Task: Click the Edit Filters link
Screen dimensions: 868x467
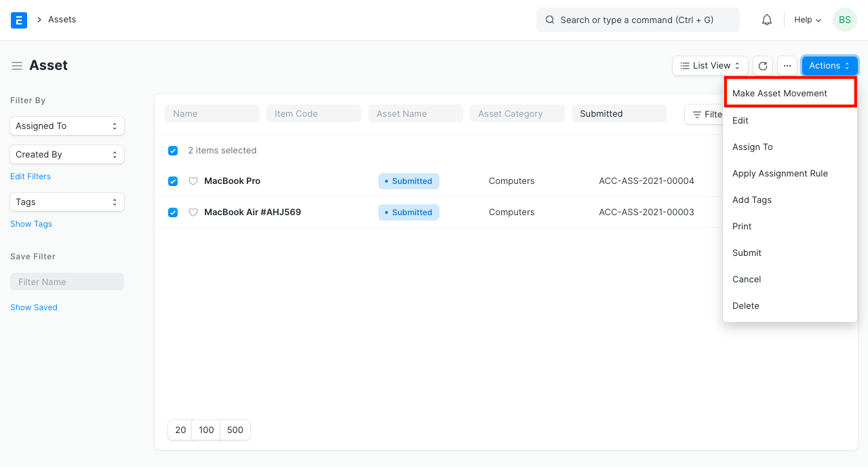Action: click(x=30, y=176)
